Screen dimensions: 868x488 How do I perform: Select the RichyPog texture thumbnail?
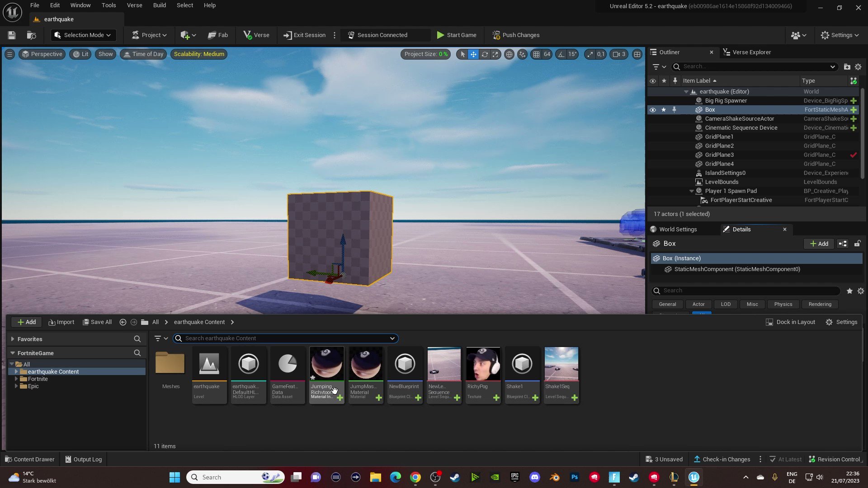482,363
